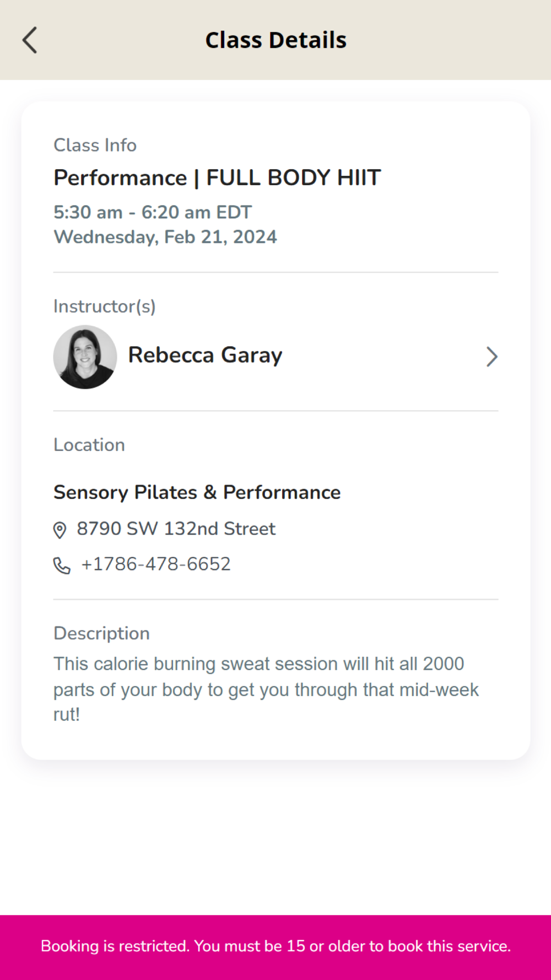
Task: Tap the back arrow icon
Action: pos(30,40)
